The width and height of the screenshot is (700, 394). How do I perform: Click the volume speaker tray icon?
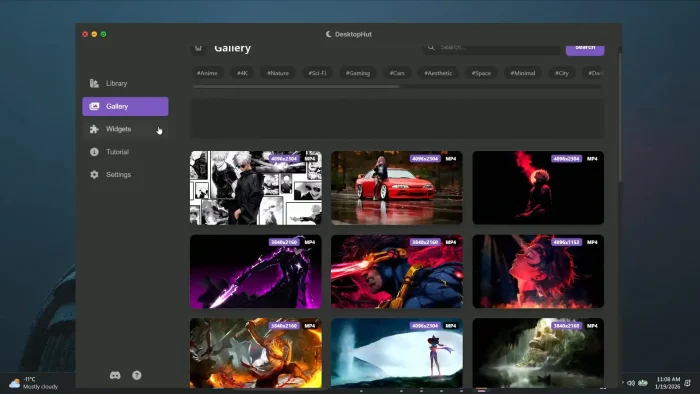coord(631,383)
